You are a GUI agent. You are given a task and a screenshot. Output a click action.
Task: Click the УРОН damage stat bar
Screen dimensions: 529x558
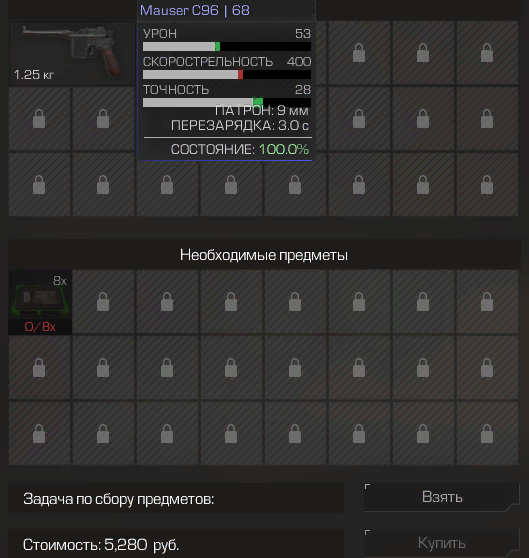(x=227, y=47)
